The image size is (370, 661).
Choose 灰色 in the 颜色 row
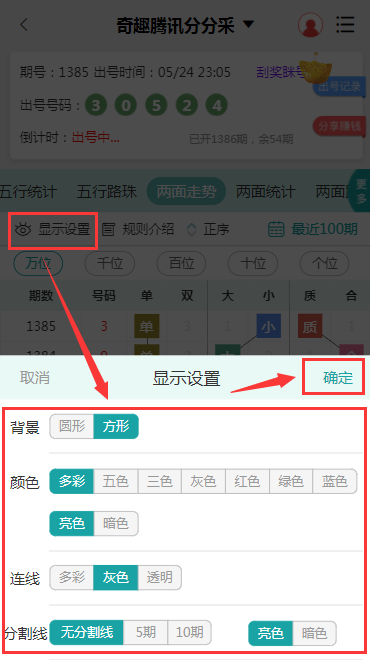tap(203, 481)
